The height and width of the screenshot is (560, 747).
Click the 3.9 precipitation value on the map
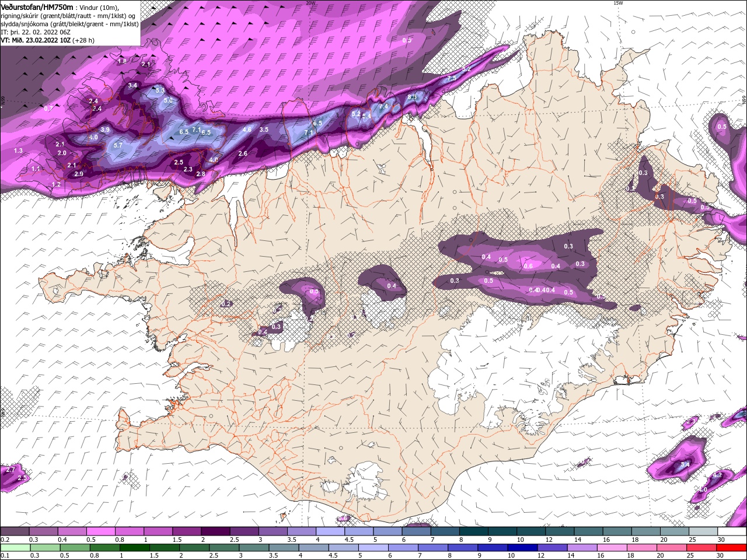(105, 129)
